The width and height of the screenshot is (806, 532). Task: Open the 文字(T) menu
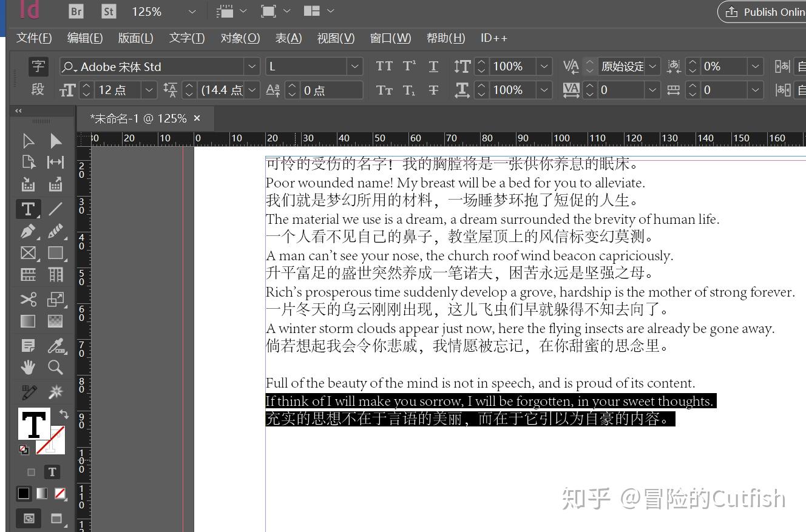186,38
